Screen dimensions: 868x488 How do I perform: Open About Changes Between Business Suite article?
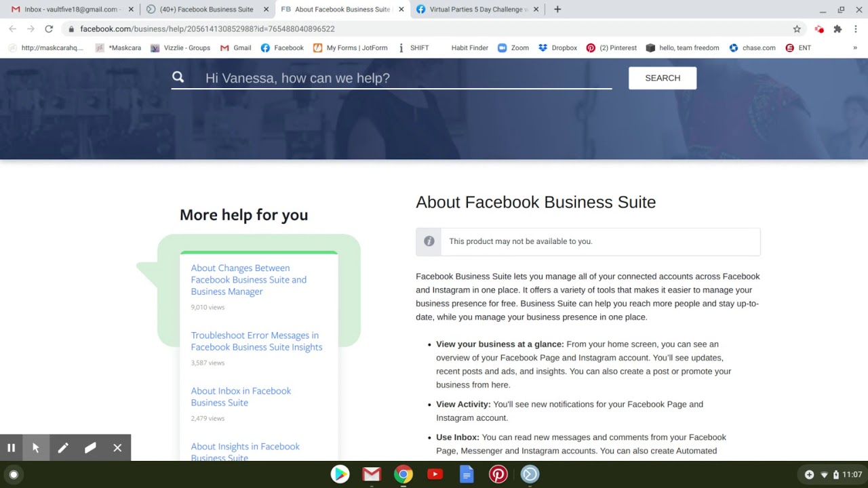click(x=249, y=280)
